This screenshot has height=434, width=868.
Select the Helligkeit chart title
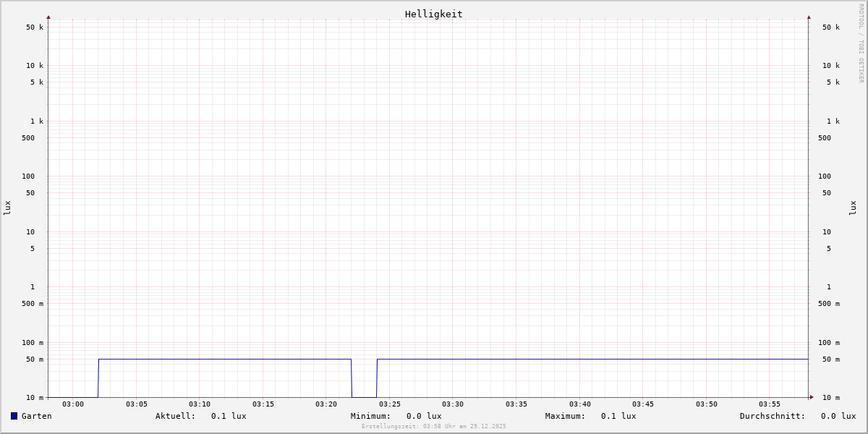[x=433, y=14]
